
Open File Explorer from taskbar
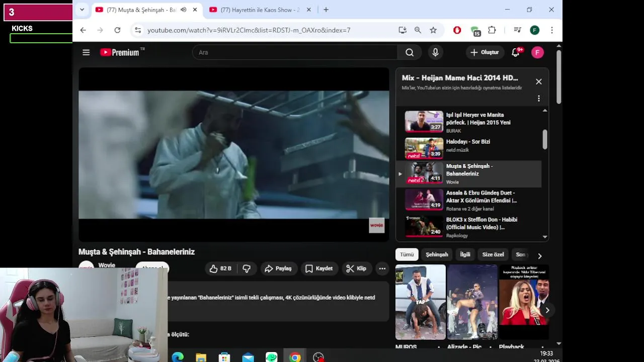coord(201,357)
